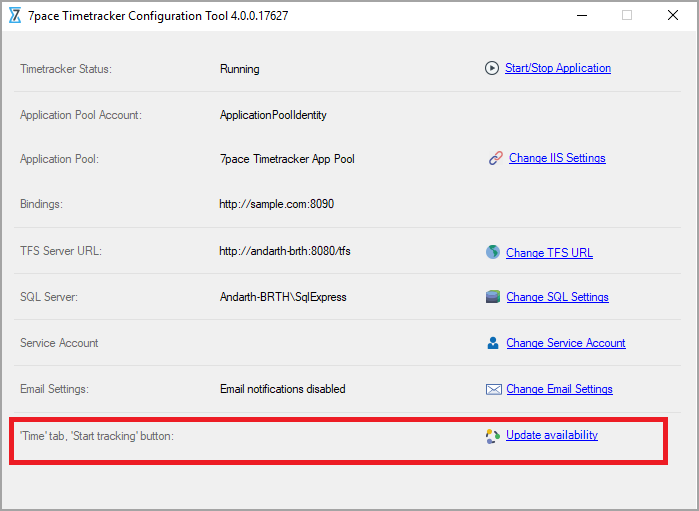Screen dimensions: 699x511
Task: Select the http://sample.com:8090 binding
Action: tap(276, 204)
